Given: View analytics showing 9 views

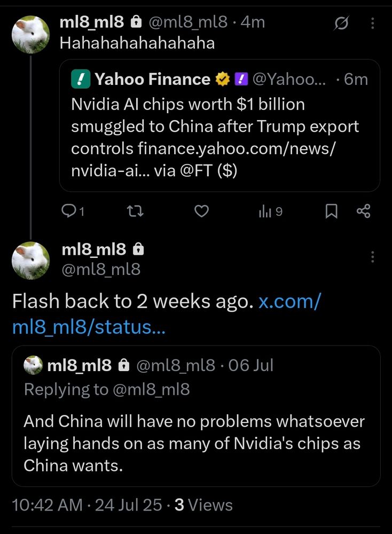Looking at the screenshot, I should tap(271, 211).
